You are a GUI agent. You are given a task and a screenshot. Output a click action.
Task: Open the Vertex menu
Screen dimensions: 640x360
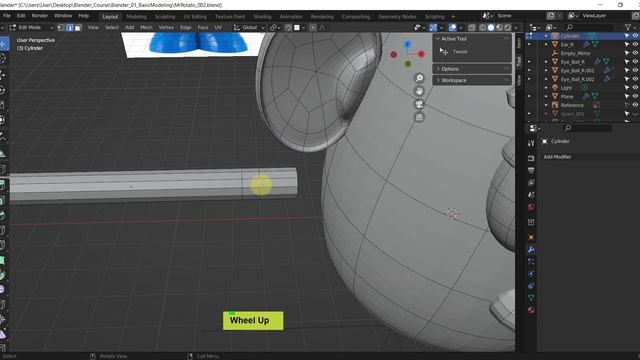point(166,27)
